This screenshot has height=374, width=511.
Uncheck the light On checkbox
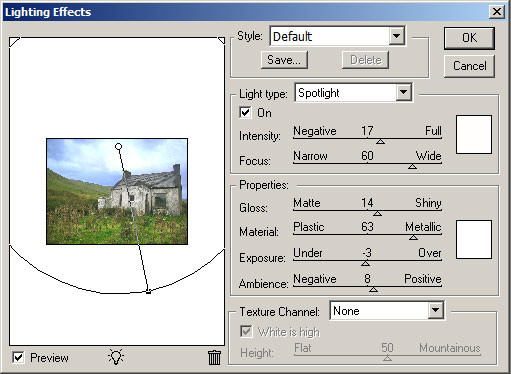[245, 113]
